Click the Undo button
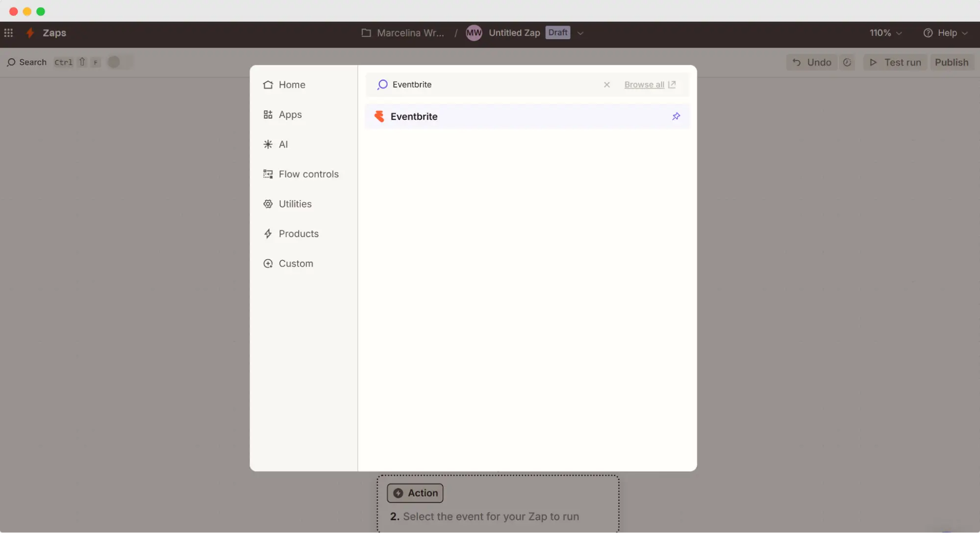Image resolution: width=980 pixels, height=533 pixels. (812, 62)
